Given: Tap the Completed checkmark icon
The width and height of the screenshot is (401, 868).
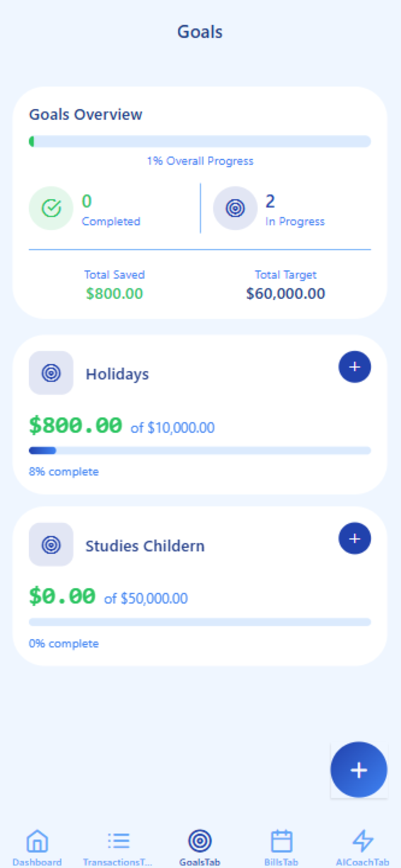Looking at the screenshot, I should pyautogui.click(x=51, y=208).
